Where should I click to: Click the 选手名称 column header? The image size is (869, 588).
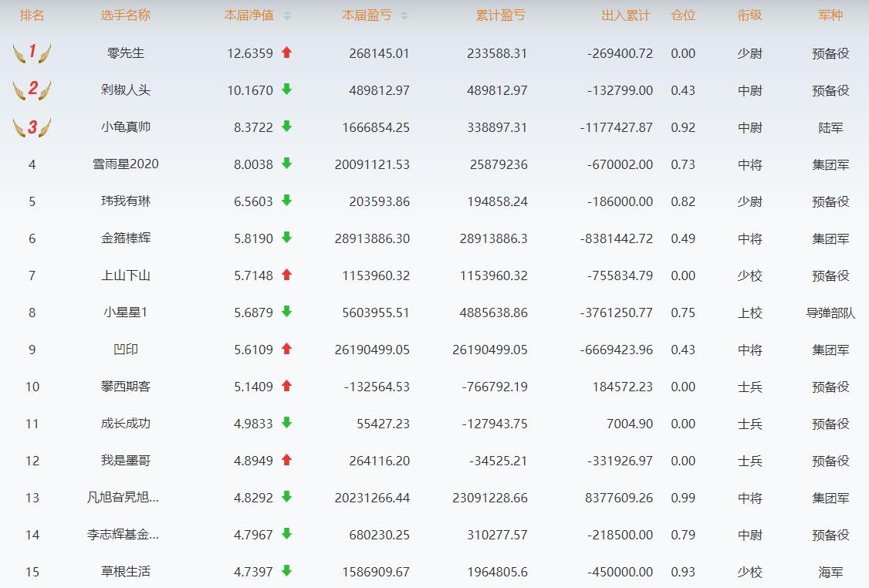[125, 15]
